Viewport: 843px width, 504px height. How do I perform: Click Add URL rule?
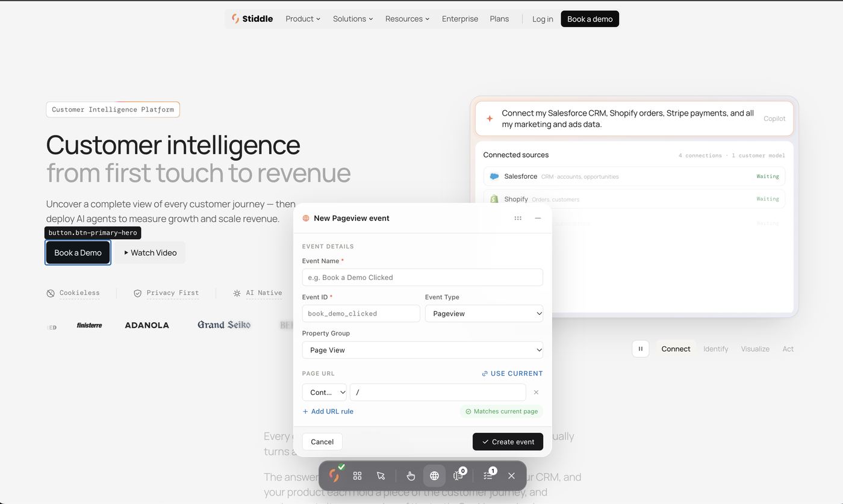[x=328, y=411]
